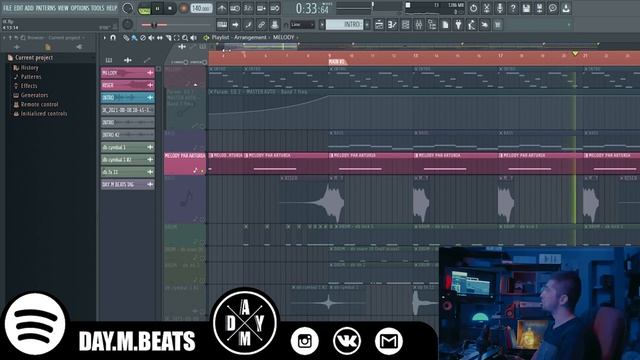
Task: Toggle the playlist magnet snap icon
Action: click(x=113, y=38)
